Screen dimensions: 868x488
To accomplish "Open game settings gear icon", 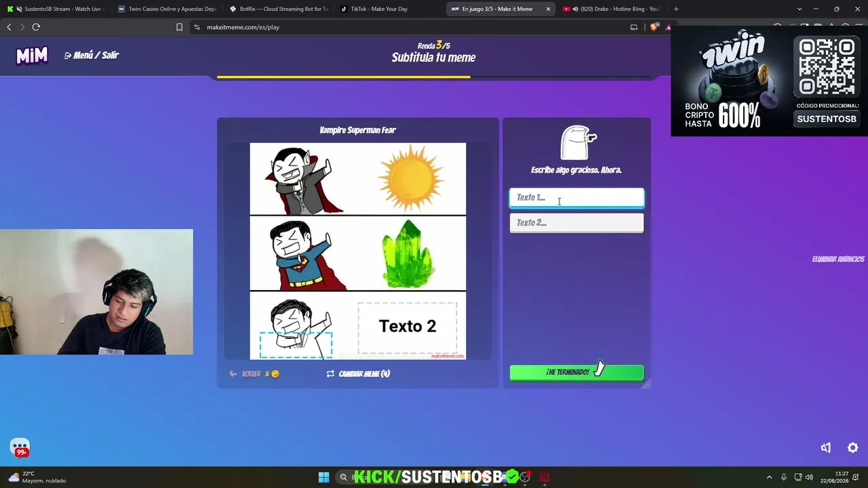I will (x=853, y=448).
